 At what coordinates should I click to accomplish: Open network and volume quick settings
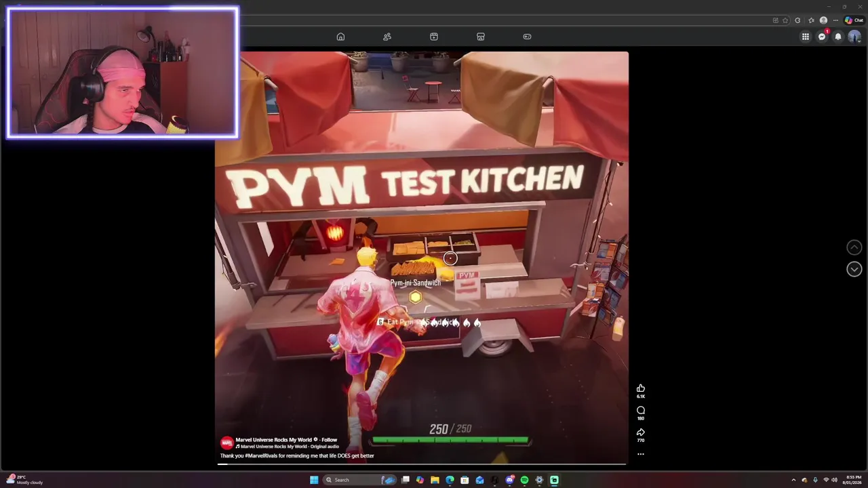(x=830, y=480)
